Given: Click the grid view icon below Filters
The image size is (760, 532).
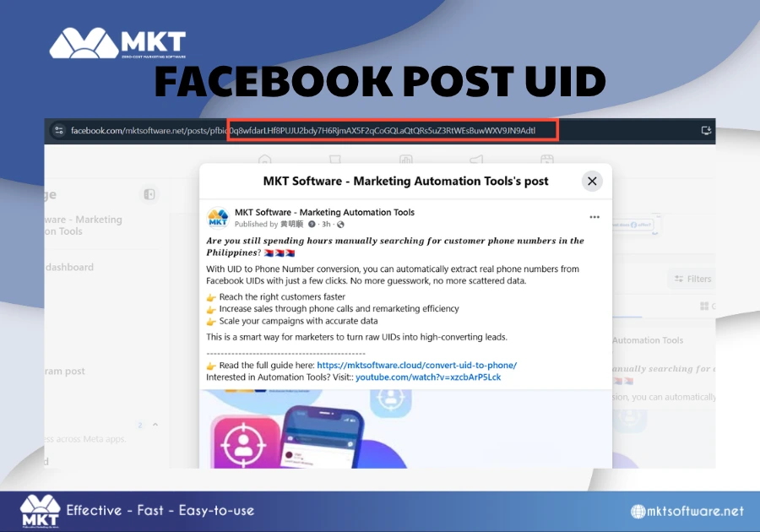Looking at the screenshot, I should point(704,306).
